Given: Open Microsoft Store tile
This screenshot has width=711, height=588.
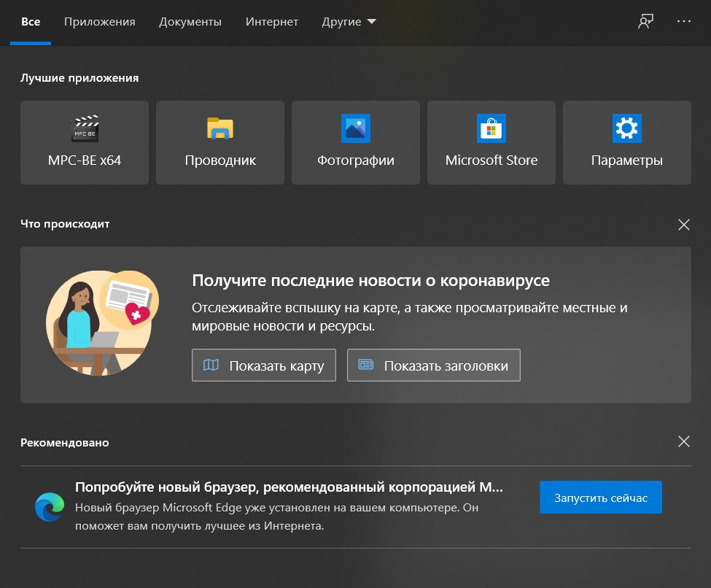Looking at the screenshot, I should [491, 142].
